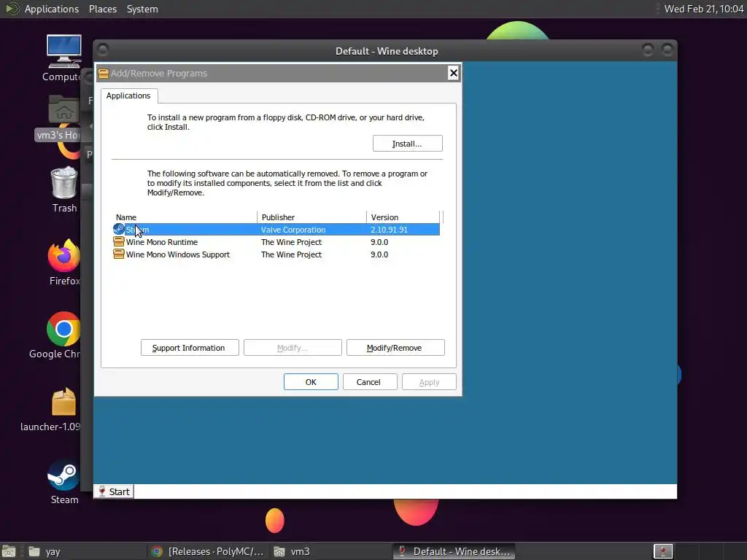Screen dimensions: 747x560
Task: Click the second-from-right round button of Wine desktop window
Action: coord(648,50)
